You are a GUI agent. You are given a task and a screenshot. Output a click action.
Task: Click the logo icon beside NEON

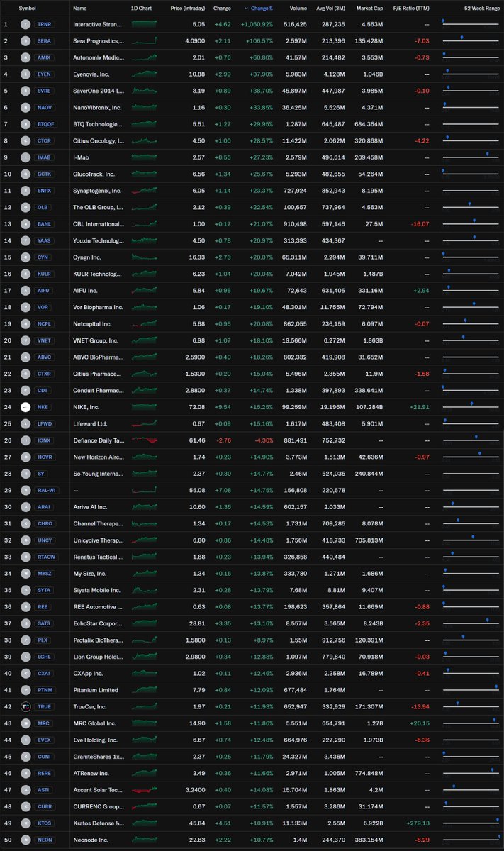(26, 840)
